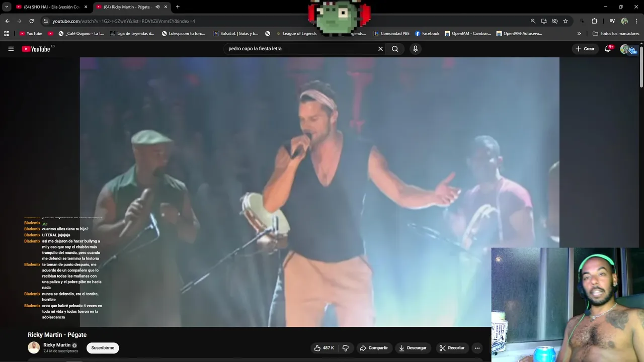Go forward in browser history

coord(19,21)
